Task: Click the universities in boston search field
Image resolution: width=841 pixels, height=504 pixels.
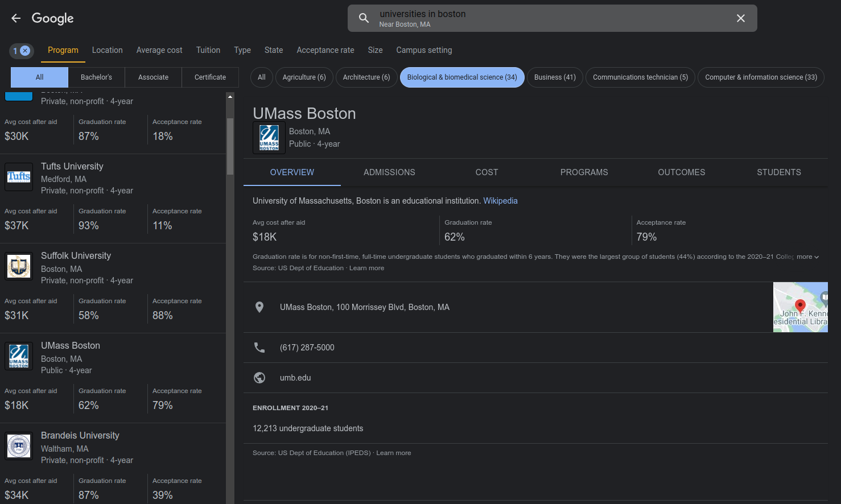Action: 553,18
